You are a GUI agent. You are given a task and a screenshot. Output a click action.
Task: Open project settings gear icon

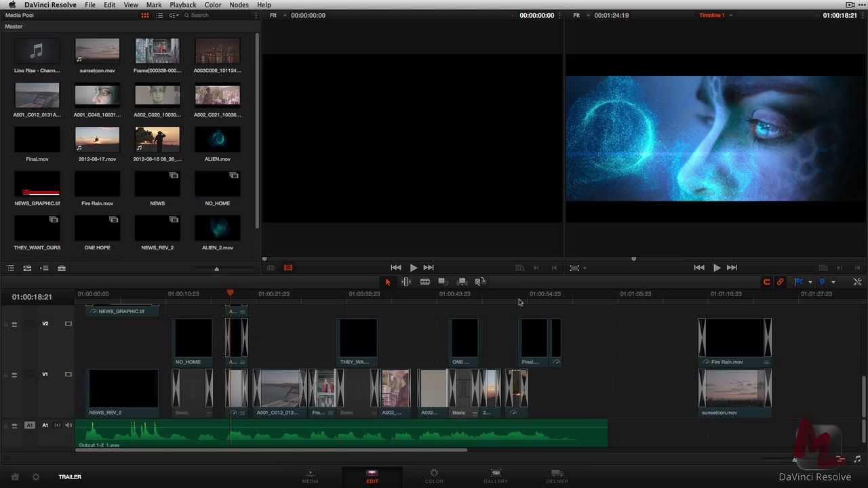pos(36,477)
